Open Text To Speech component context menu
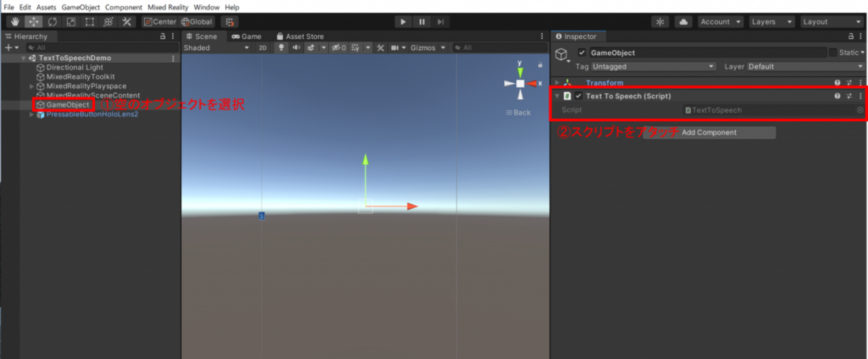 click(x=860, y=96)
